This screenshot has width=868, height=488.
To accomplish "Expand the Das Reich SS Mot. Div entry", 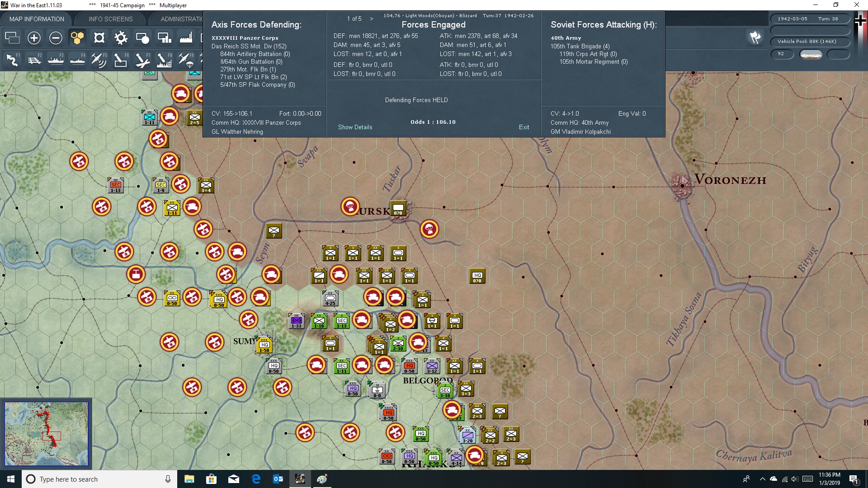I will coord(249,46).
